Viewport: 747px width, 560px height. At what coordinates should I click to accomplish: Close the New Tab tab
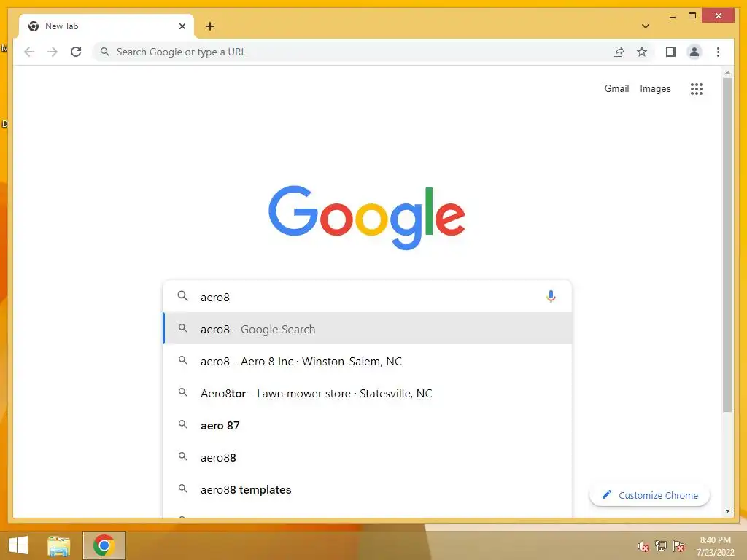182,26
